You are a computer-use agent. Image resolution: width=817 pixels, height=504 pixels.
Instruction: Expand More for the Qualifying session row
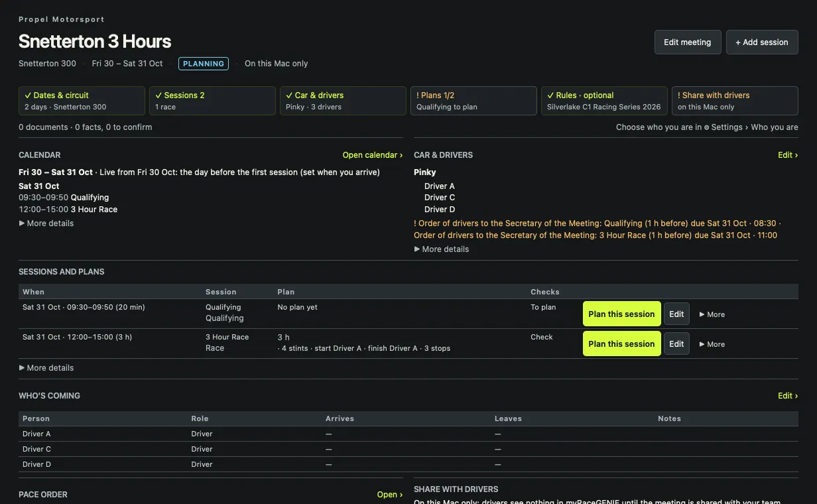tap(712, 314)
